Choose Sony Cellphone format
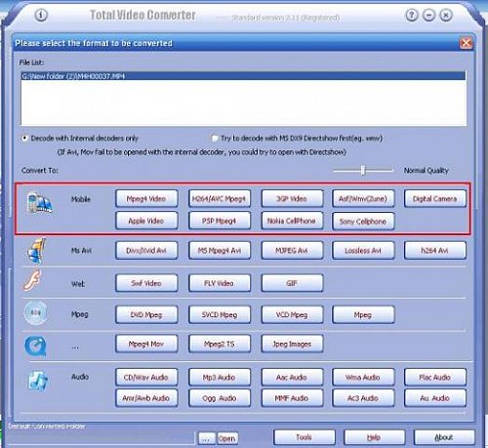 coord(363,222)
